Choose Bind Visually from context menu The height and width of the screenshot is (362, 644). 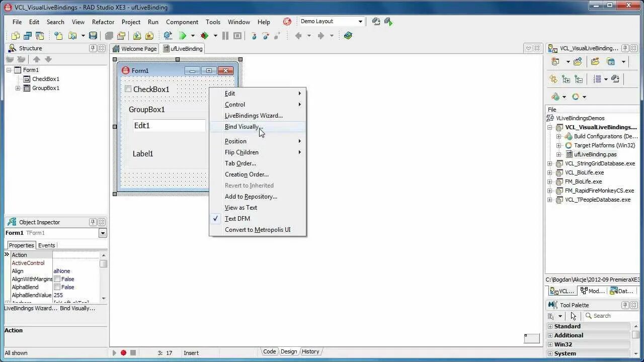tap(258, 127)
